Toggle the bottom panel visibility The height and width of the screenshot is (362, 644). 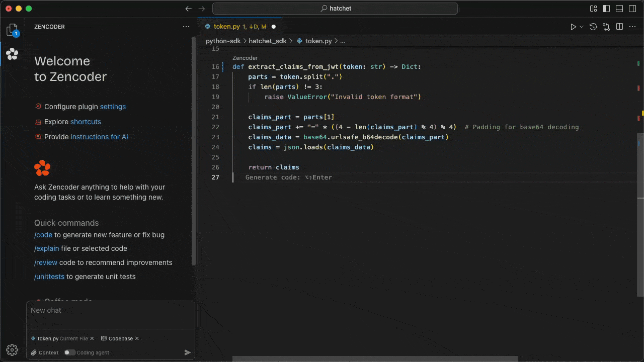619,9
